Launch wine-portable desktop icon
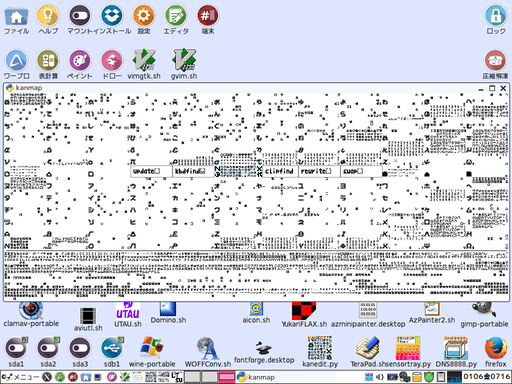 (152, 348)
